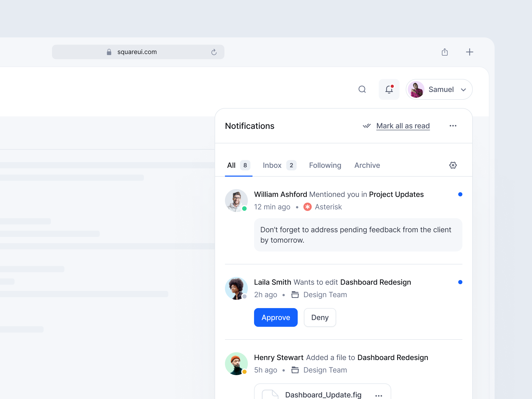Click William Ashford's avatar
Image resolution: width=532 pixels, height=399 pixels.
point(236,201)
